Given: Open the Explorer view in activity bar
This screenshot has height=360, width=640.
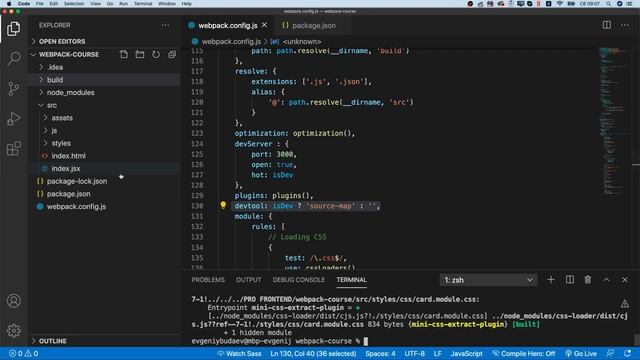Looking at the screenshot, I should pyautogui.click(x=13, y=29).
